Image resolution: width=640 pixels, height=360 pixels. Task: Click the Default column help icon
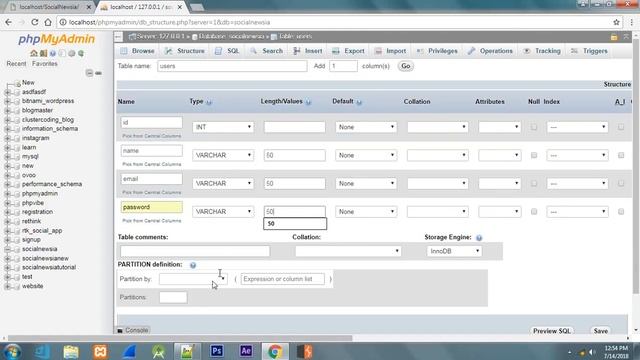tap(359, 102)
